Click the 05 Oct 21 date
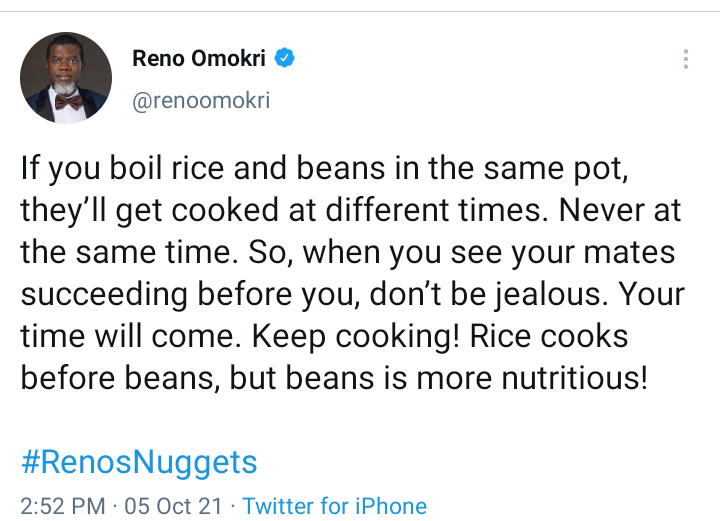720x521 pixels. click(x=173, y=506)
